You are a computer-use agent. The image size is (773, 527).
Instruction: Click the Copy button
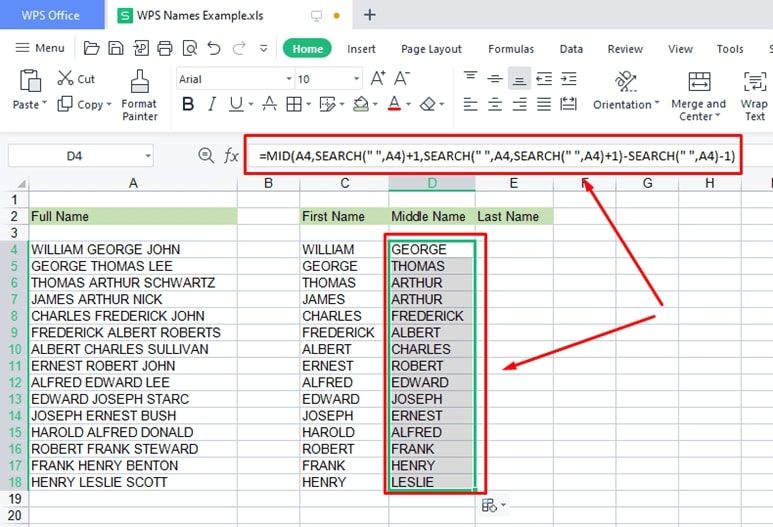(80, 104)
